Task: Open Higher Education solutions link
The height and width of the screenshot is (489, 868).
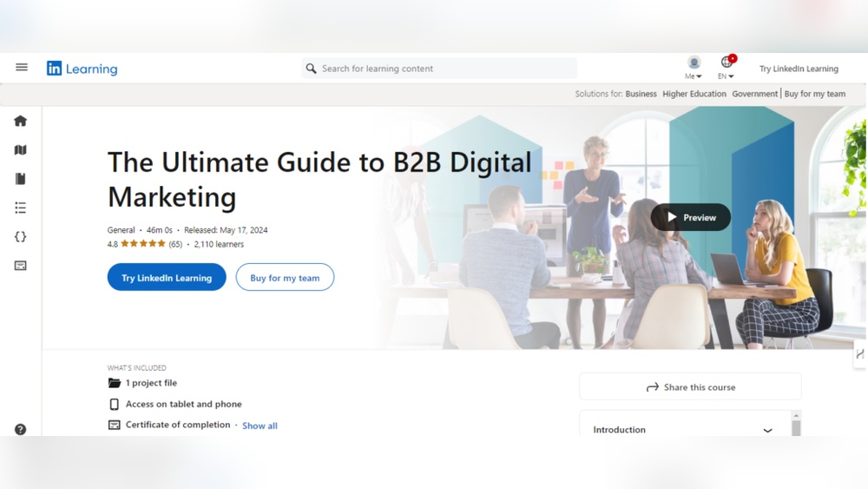Action: tap(694, 94)
